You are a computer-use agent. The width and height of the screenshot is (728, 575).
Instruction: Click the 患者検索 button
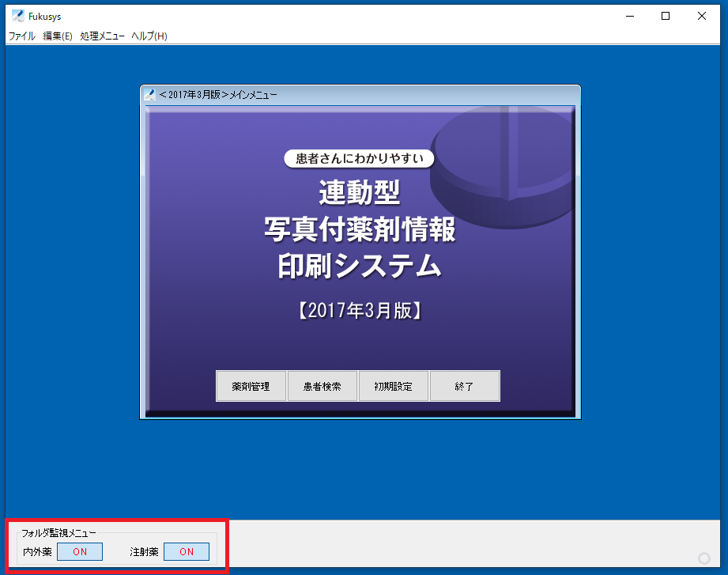(x=323, y=386)
